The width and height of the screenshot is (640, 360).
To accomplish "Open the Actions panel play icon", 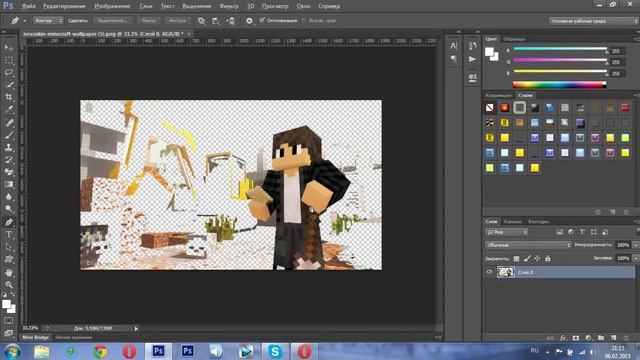I will click(x=472, y=59).
